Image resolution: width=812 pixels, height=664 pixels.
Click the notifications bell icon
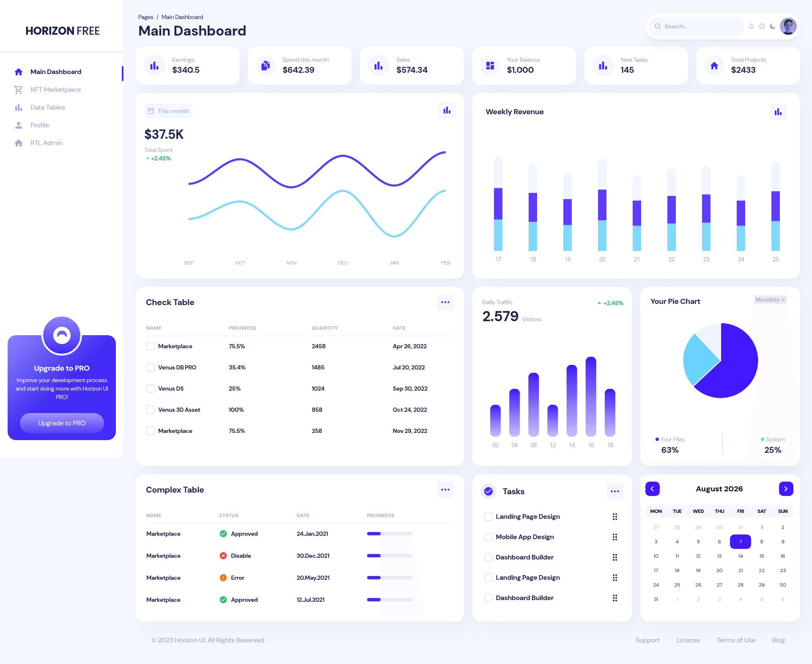point(752,26)
